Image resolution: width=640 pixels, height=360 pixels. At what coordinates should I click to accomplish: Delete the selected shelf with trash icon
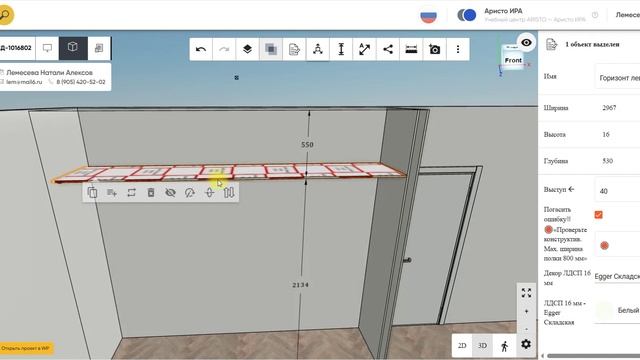pos(151,192)
